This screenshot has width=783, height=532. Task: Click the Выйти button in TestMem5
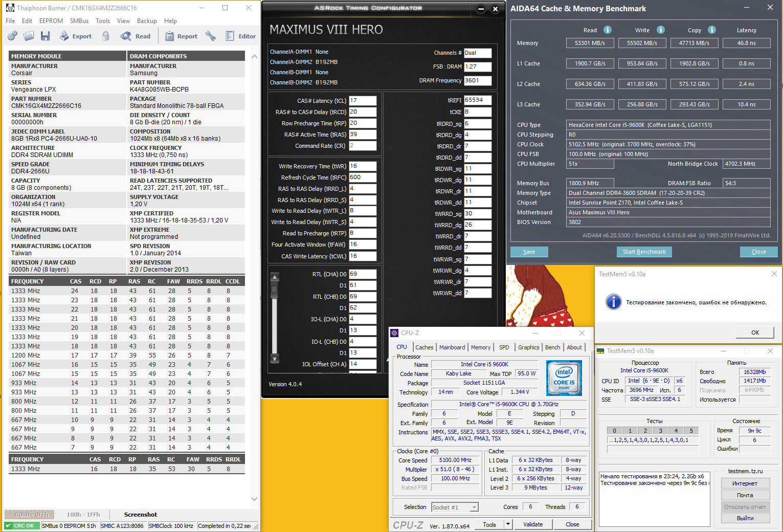[745, 518]
